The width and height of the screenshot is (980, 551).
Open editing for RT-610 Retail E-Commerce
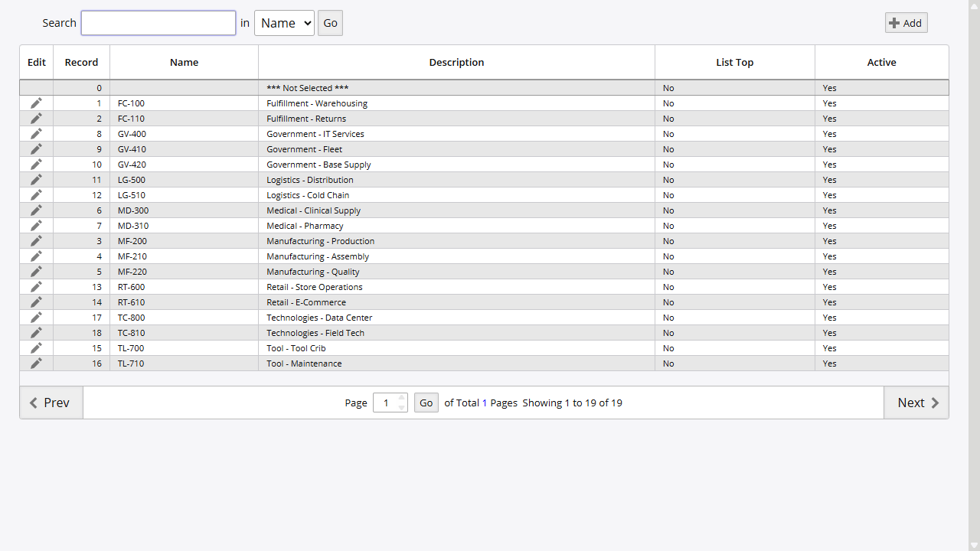point(35,302)
